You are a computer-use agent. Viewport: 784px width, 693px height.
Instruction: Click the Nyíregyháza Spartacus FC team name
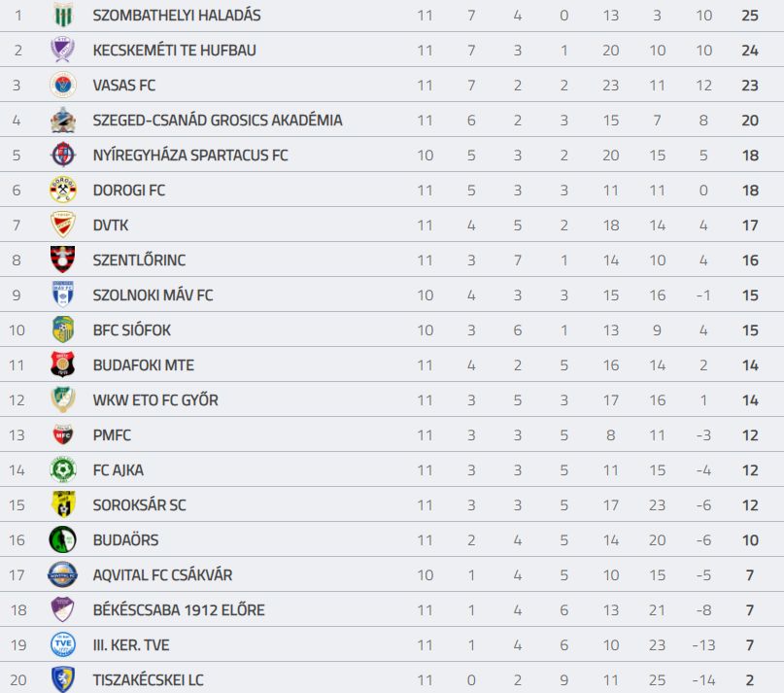pyautogui.click(x=190, y=156)
